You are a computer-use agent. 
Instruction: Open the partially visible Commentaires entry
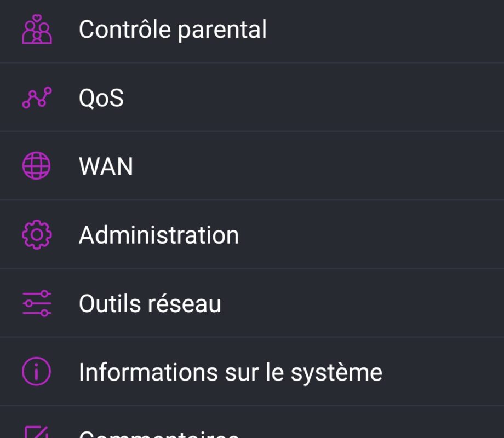(x=252, y=422)
